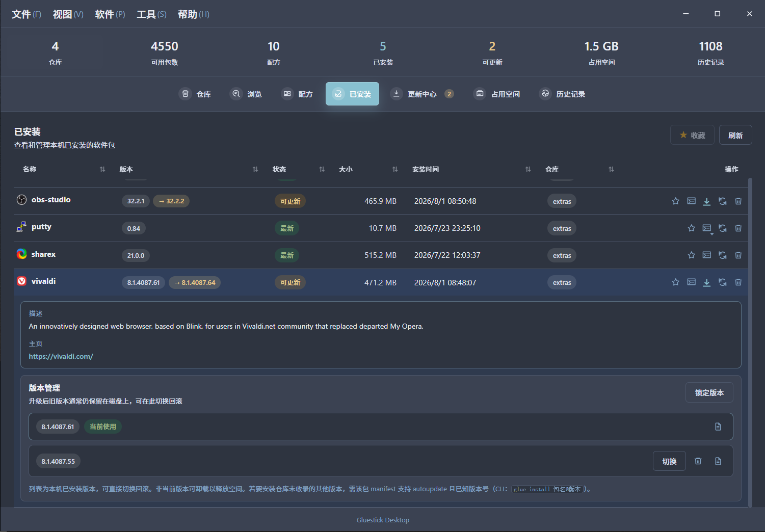This screenshot has width=765, height=532.
Task: Favorite vivaldi with its star icon
Action: 675,282
